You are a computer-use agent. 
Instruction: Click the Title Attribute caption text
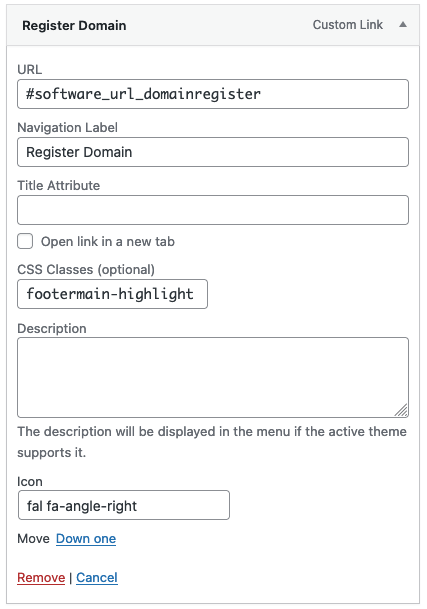click(59, 185)
